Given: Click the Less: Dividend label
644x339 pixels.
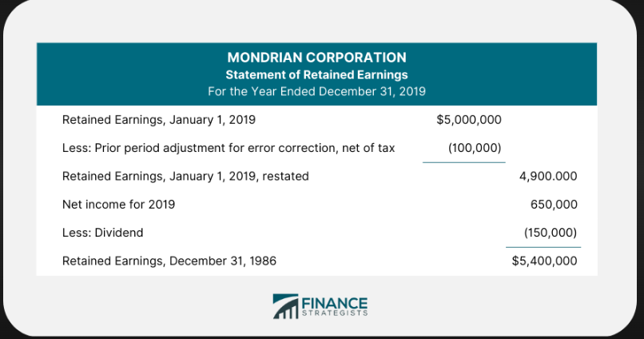Looking at the screenshot, I should click(x=103, y=232).
